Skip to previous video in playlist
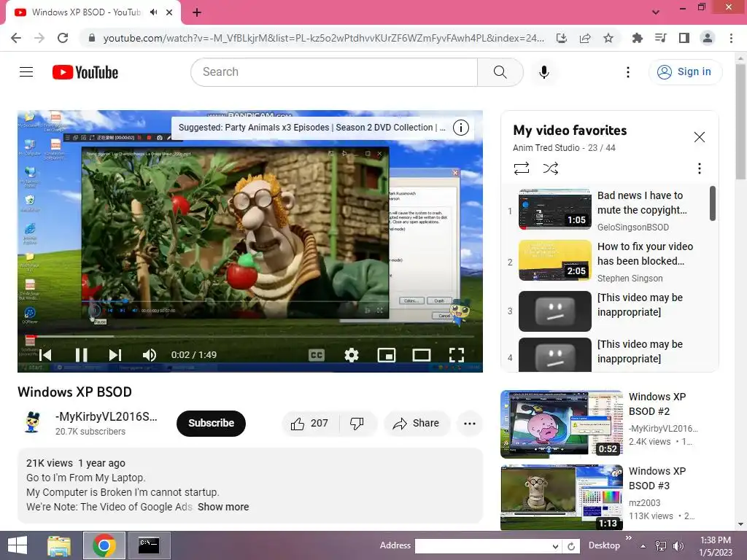Screen dimensions: 747x560 (46, 355)
